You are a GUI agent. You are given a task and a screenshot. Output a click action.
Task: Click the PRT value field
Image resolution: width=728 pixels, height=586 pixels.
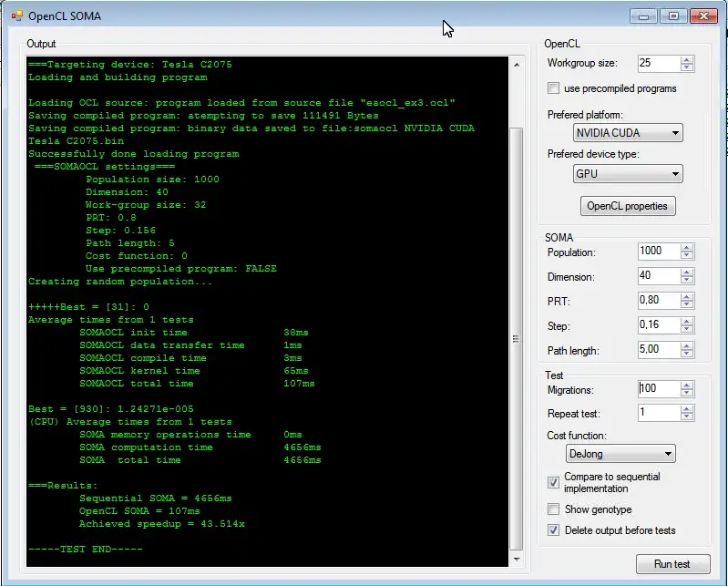click(659, 301)
